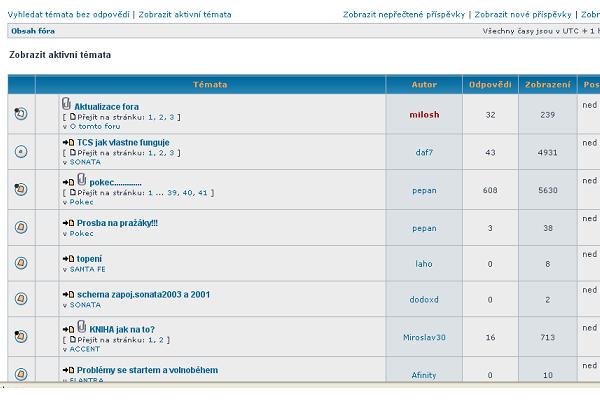
Task: Click the 5630 views value
Action: click(548, 190)
